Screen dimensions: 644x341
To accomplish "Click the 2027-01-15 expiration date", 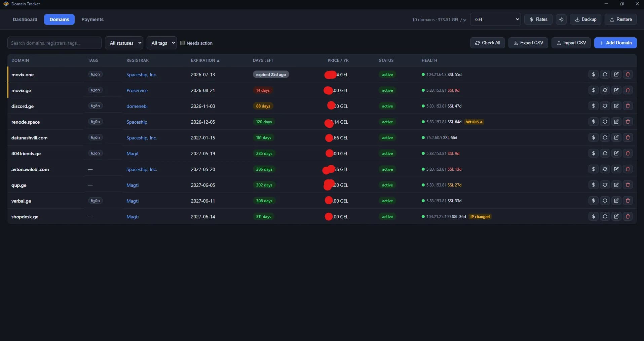I will (x=203, y=138).
